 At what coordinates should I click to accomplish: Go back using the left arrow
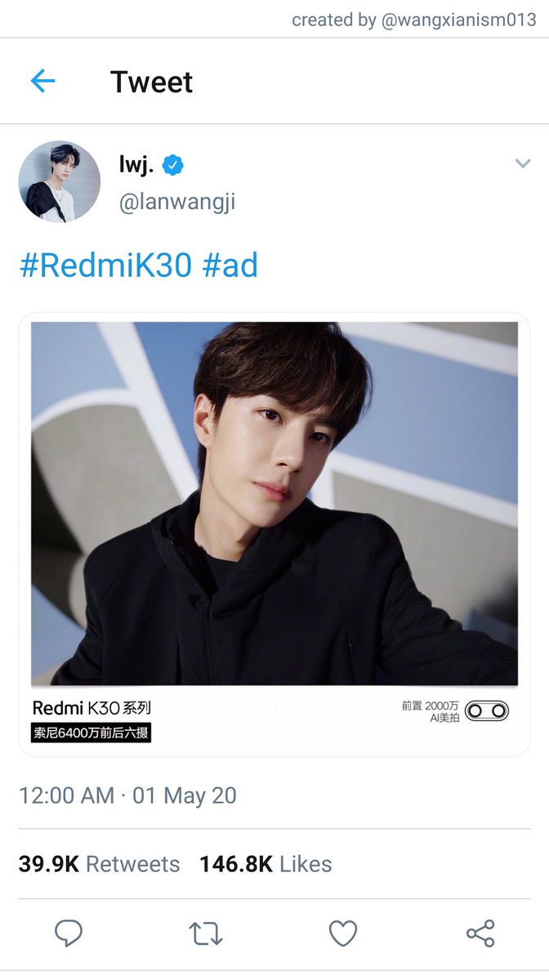tap(42, 81)
